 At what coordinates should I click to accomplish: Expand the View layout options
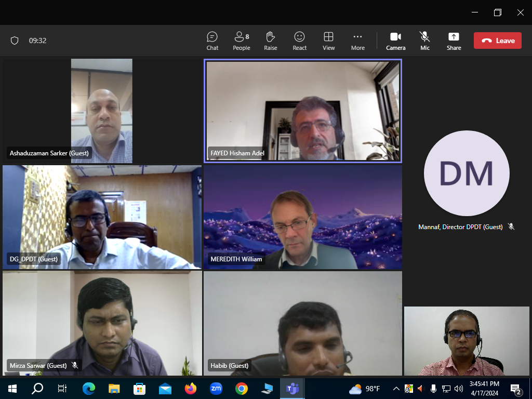pos(328,41)
